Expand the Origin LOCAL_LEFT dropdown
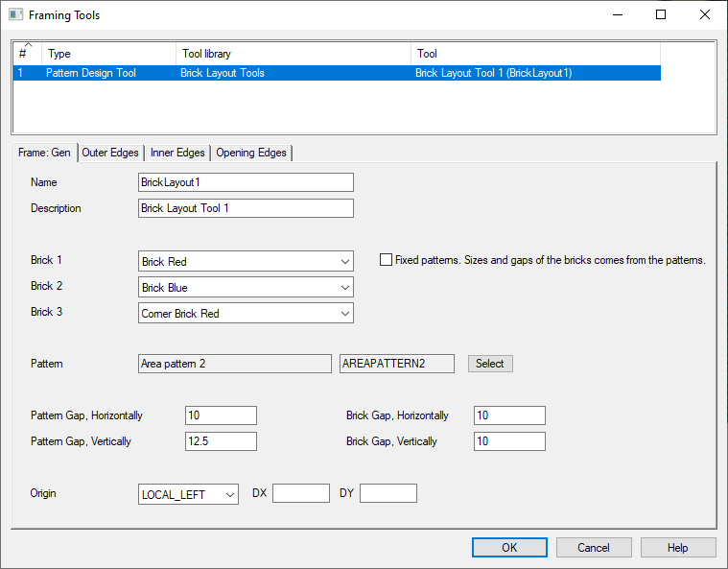 pyautogui.click(x=189, y=493)
